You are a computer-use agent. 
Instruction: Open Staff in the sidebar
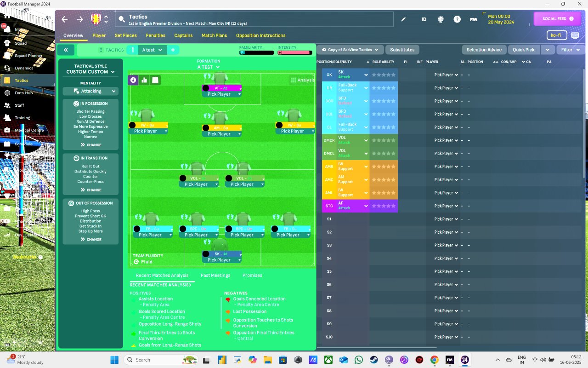point(19,105)
